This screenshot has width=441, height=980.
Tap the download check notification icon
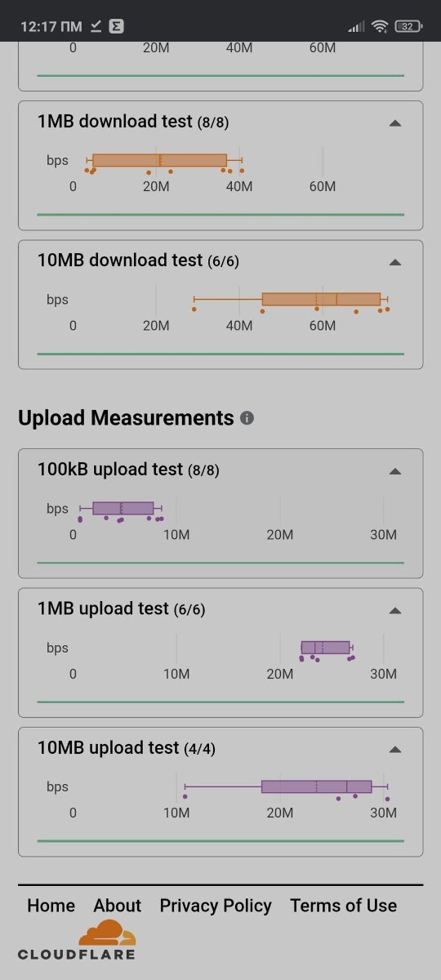click(x=96, y=26)
